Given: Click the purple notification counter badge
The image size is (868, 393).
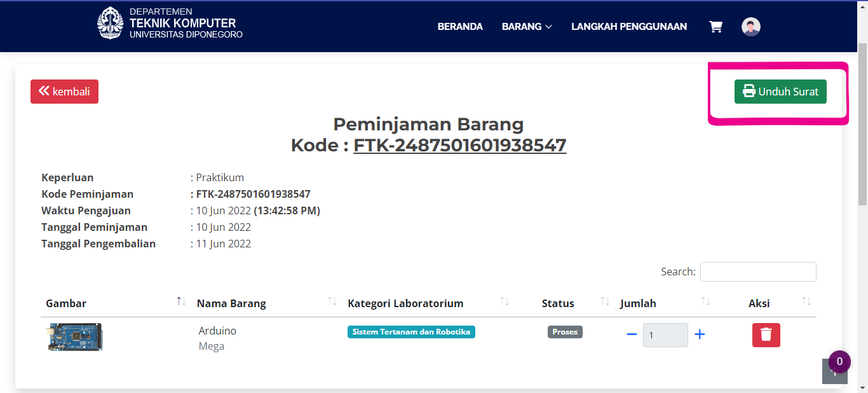Looking at the screenshot, I should click(839, 361).
